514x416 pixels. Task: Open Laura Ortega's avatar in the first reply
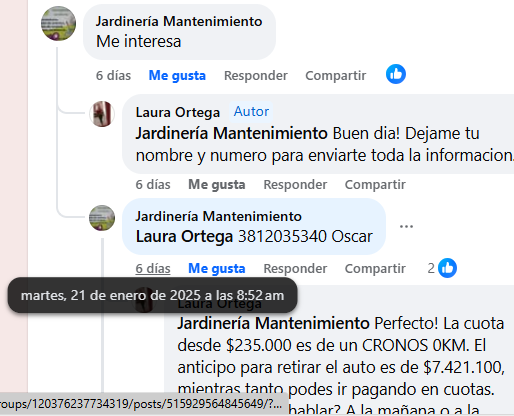click(102, 114)
